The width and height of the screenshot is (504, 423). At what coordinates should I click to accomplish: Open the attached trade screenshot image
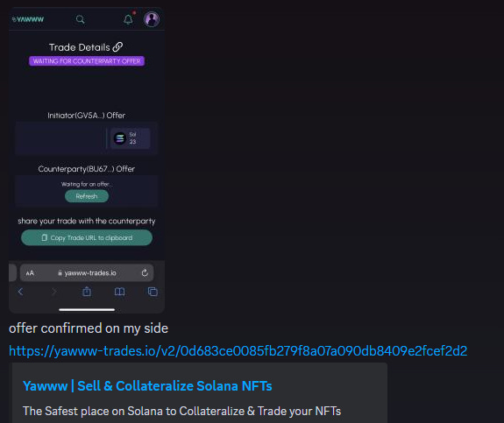[x=87, y=160]
